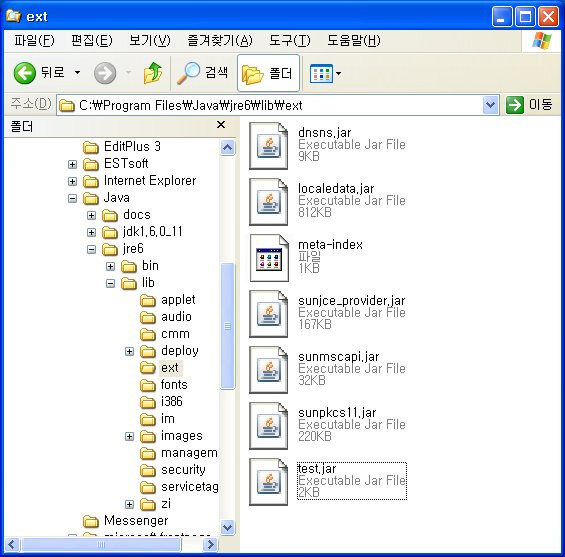Collapse the Java folder node

72,198
